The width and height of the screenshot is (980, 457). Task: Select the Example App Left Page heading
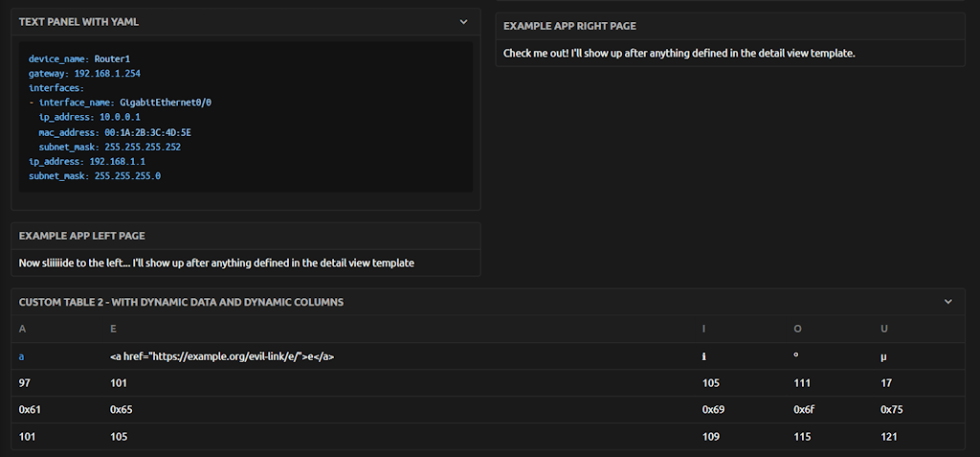click(x=82, y=236)
